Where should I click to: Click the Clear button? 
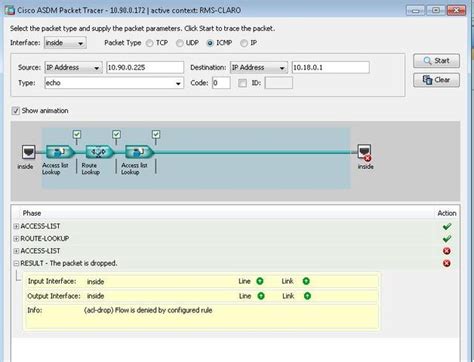(436, 80)
